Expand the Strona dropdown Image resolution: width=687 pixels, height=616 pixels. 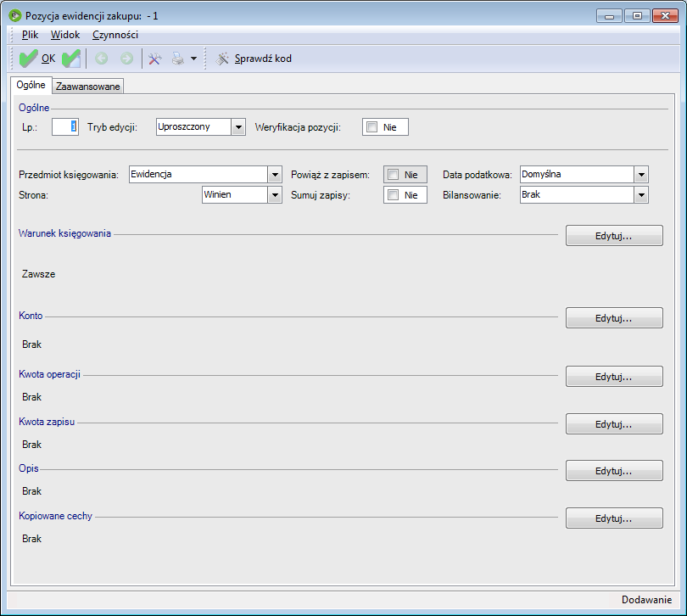(275, 194)
